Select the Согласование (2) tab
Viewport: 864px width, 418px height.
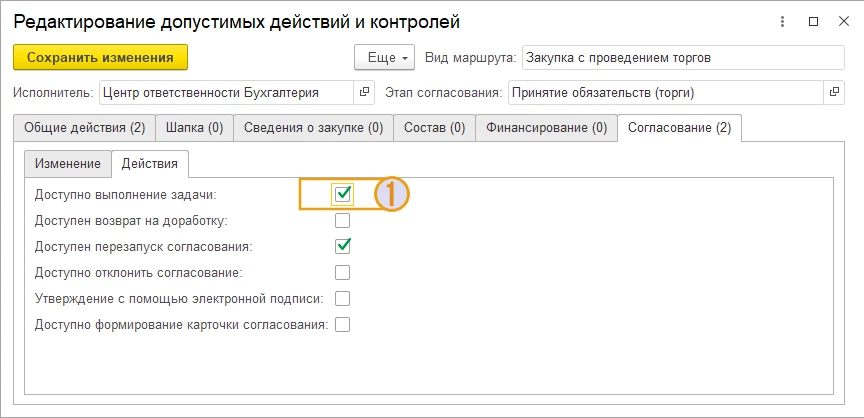pyautogui.click(x=679, y=128)
